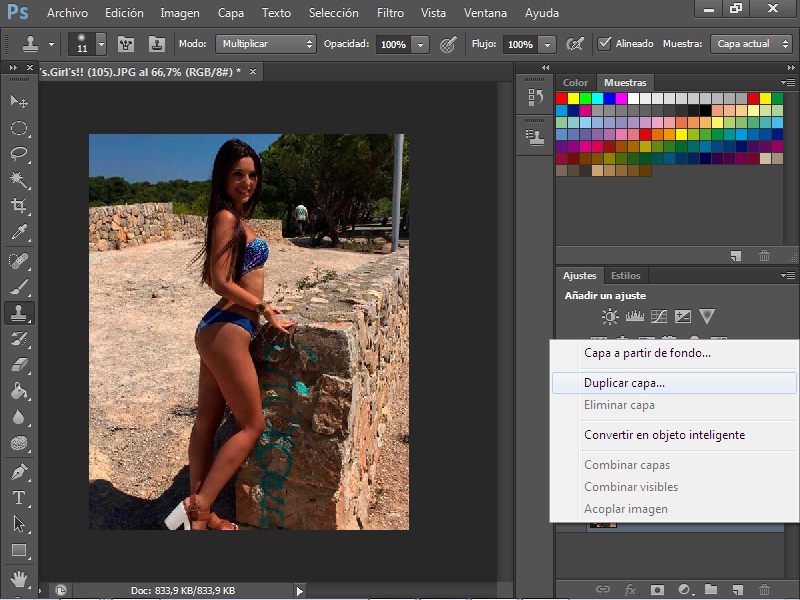Select the Move tool
This screenshot has width=800, height=600.
pyautogui.click(x=19, y=102)
